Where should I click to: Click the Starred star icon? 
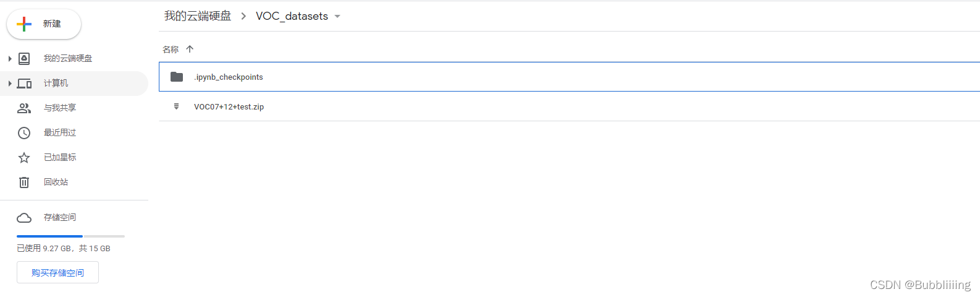24,158
